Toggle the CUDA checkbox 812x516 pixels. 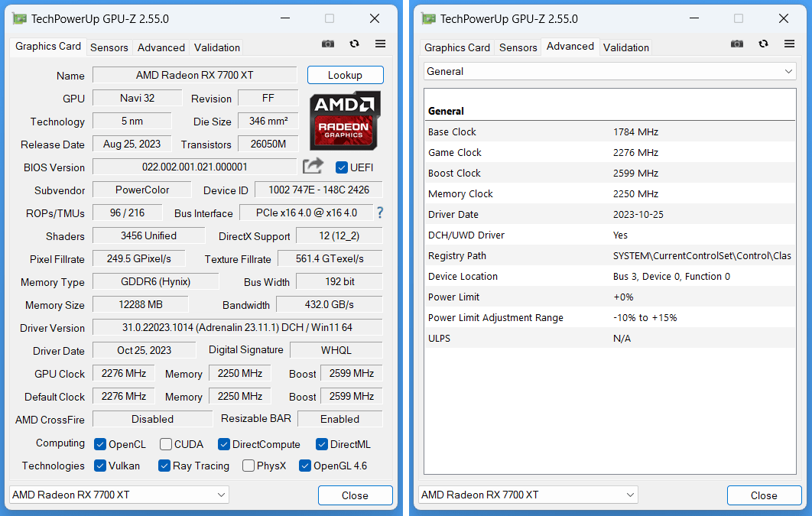[166, 445]
